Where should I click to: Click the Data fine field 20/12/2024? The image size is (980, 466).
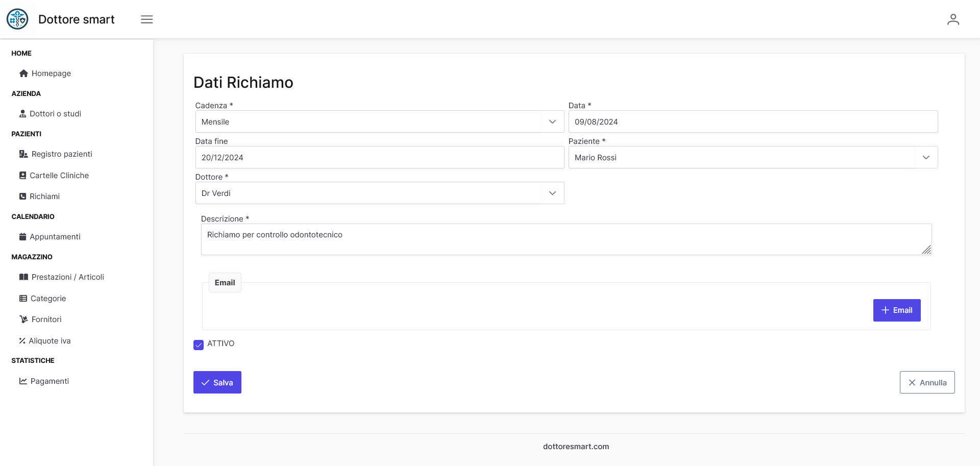380,158
